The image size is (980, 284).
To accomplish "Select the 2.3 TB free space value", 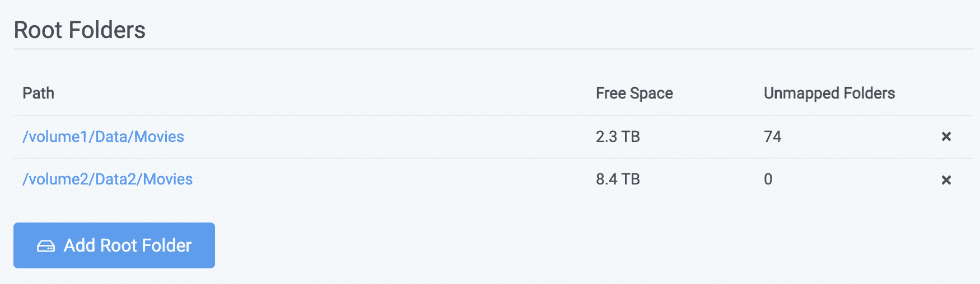I will tap(618, 136).
